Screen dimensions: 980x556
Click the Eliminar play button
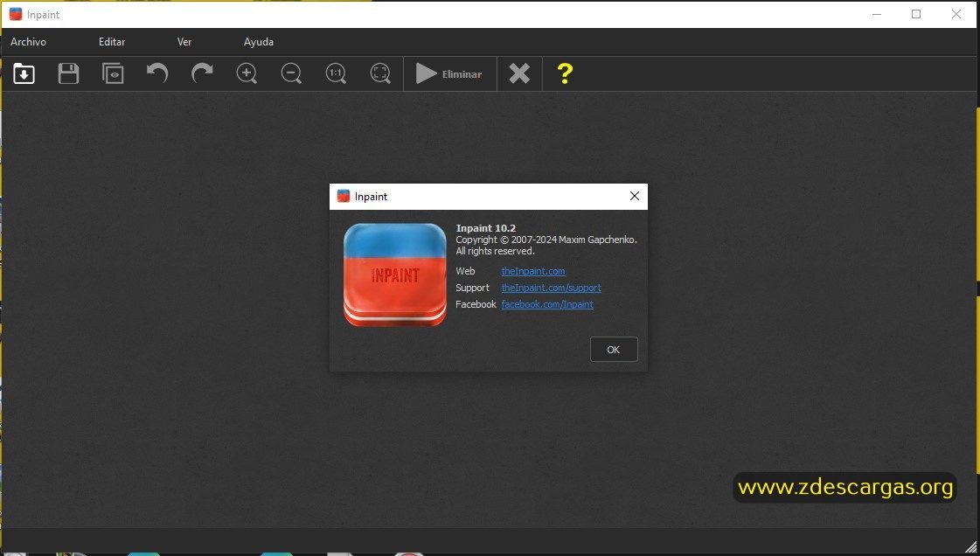449,73
